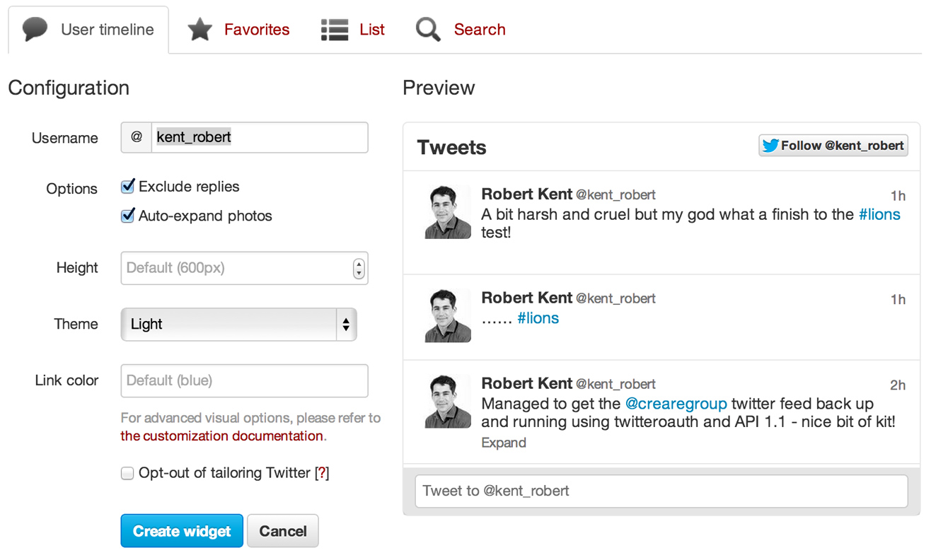Click the list icon beside List tab

click(x=335, y=30)
